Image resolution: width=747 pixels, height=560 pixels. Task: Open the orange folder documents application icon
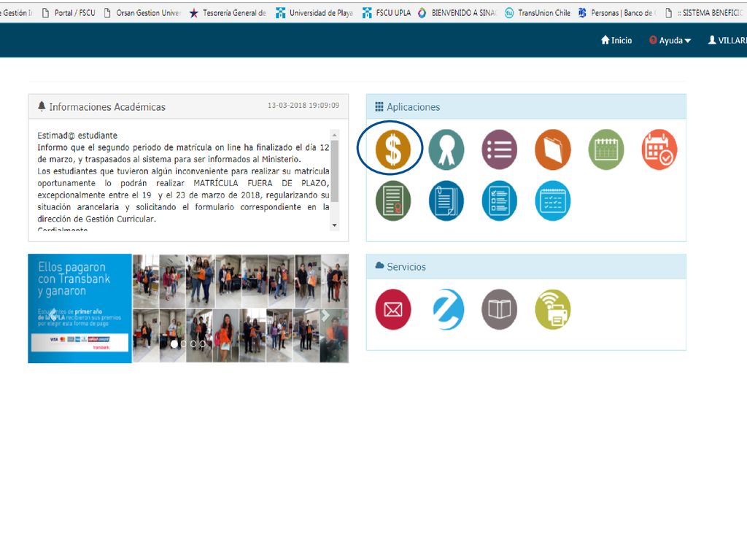pos(553,149)
